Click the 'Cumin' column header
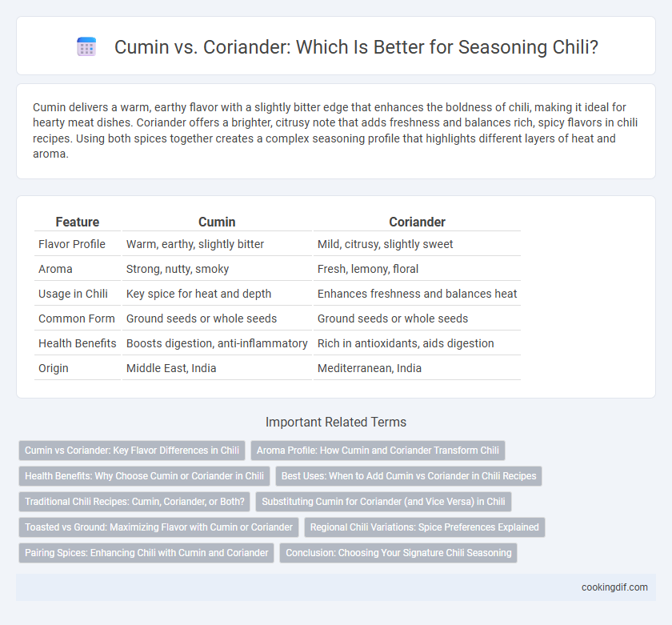The height and width of the screenshot is (625, 672). coord(217,222)
